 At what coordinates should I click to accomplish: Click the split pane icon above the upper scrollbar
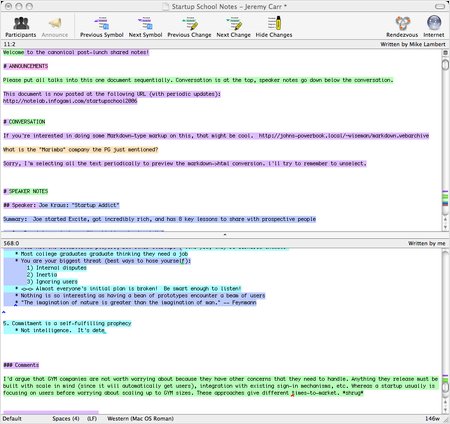pyautogui.click(x=445, y=53)
